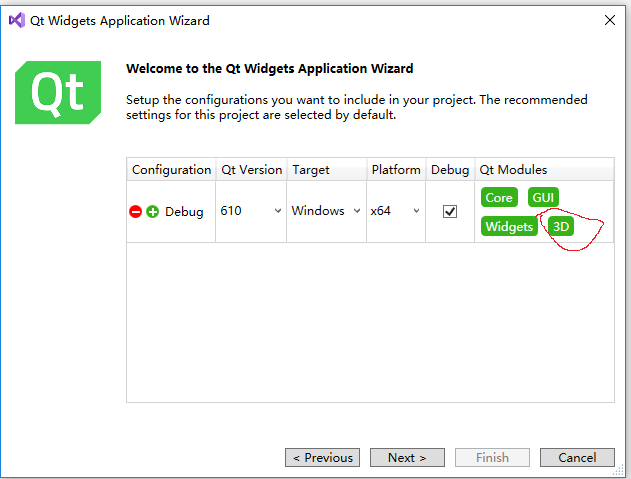The width and height of the screenshot is (631, 479).
Task: Click the Visual Studio logo in title bar
Action: [17, 20]
